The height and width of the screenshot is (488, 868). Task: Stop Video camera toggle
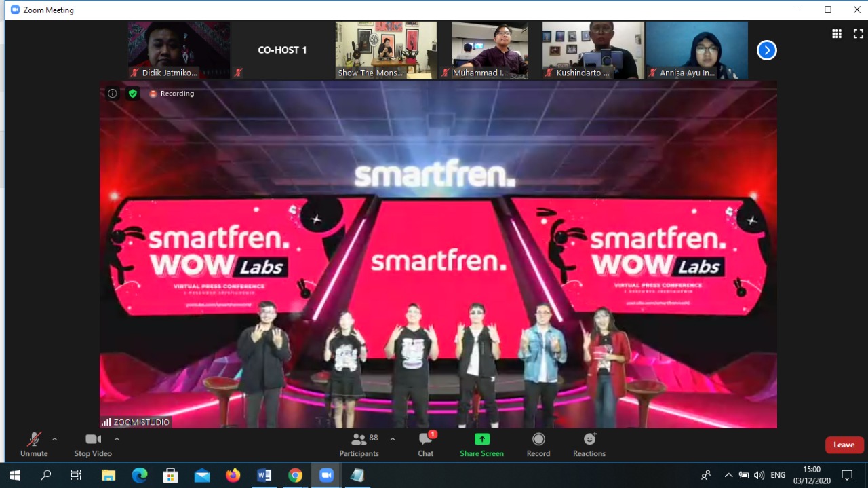click(93, 445)
